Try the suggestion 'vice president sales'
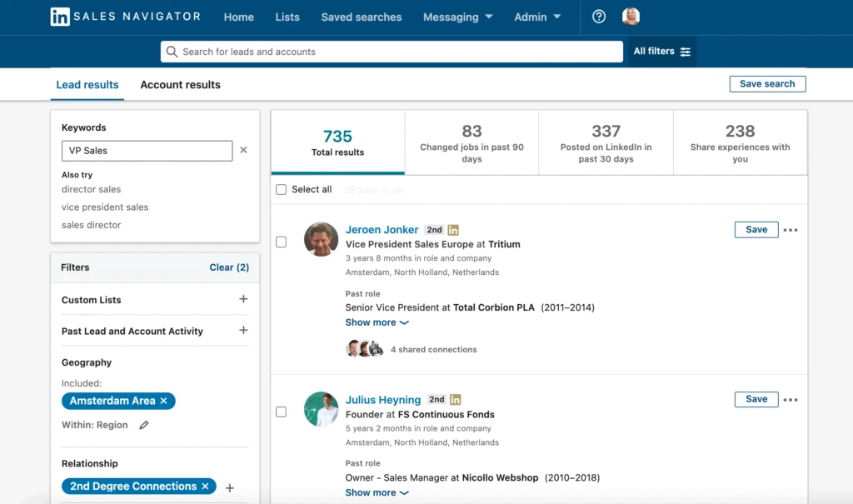This screenshot has height=504, width=853. pos(105,207)
